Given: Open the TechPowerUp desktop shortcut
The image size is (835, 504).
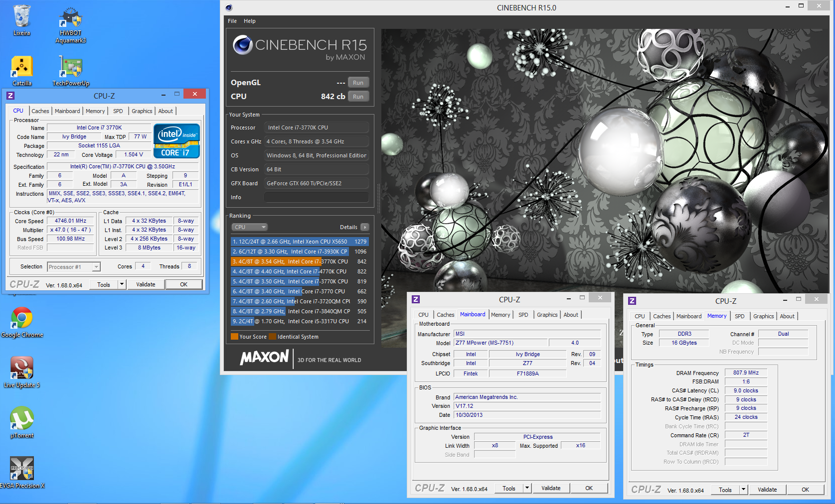Looking at the screenshot, I should [71, 71].
